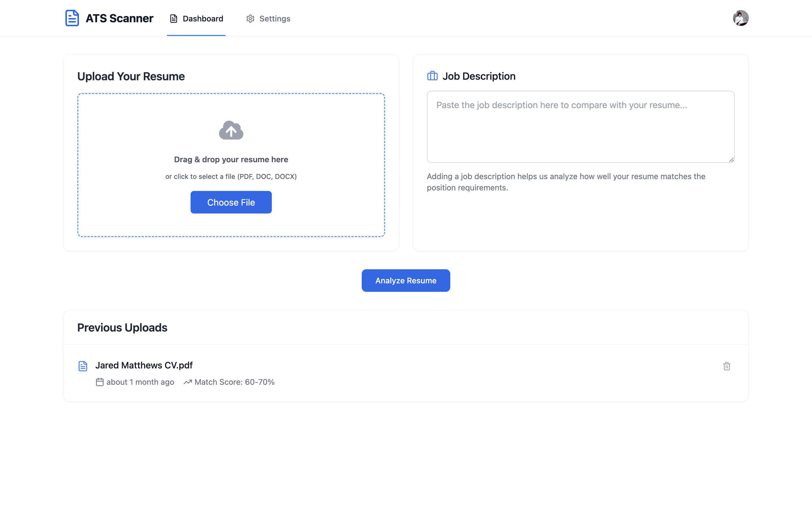Viewport: 812px width, 507px height.
Task: Delete Jared Matthews CV with trash icon
Action: (727, 366)
